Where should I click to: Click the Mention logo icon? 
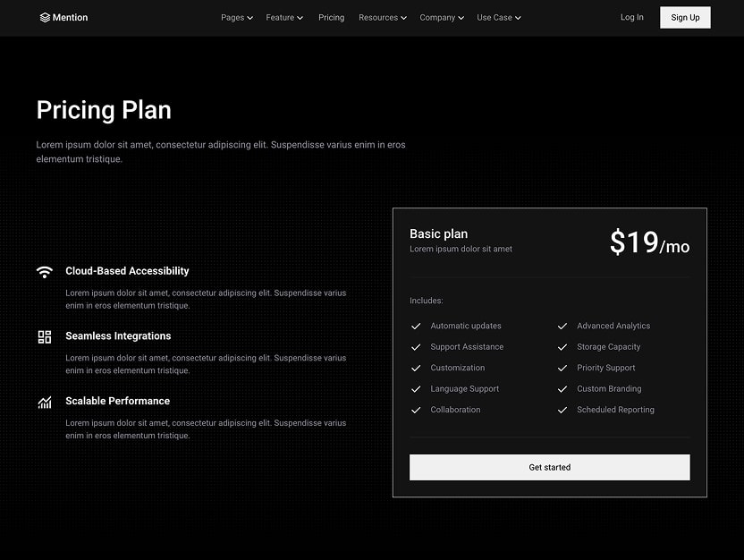[45, 17]
